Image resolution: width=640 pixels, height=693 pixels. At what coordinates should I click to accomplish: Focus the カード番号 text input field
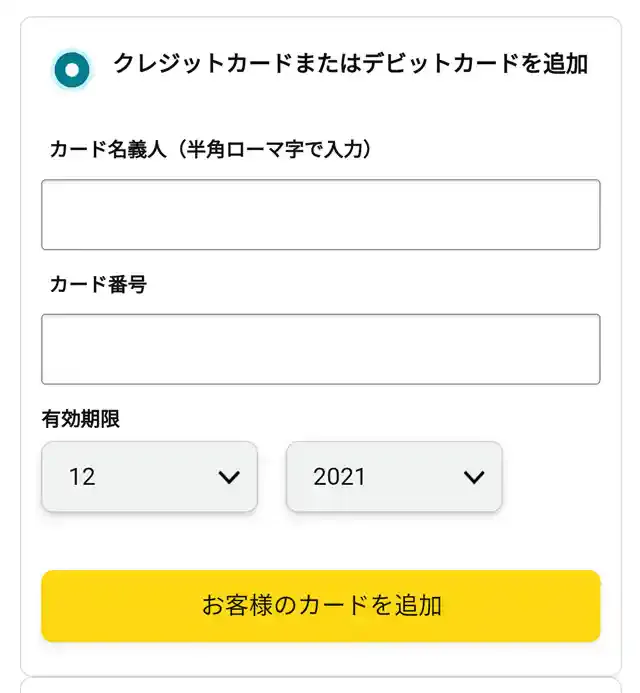[x=320, y=349]
